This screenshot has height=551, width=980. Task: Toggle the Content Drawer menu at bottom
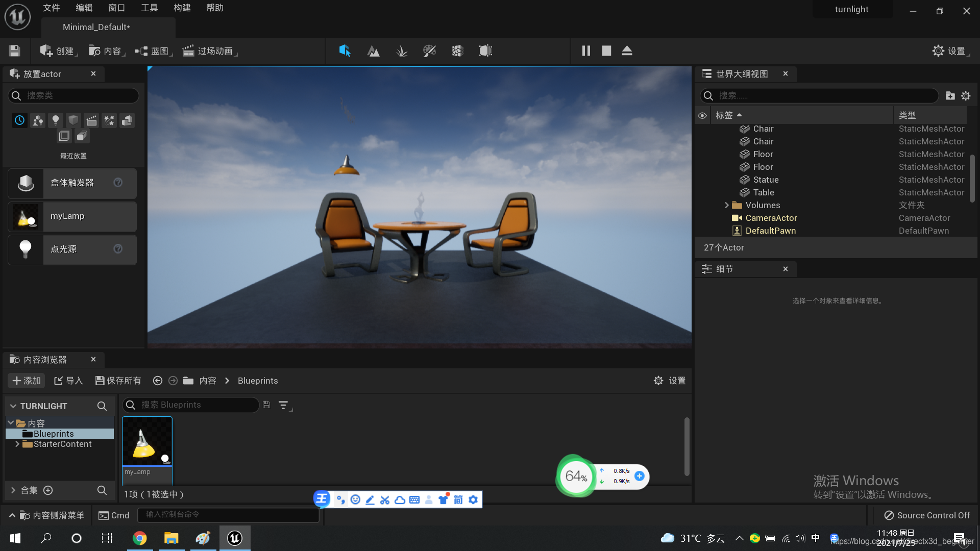[x=47, y=515]
